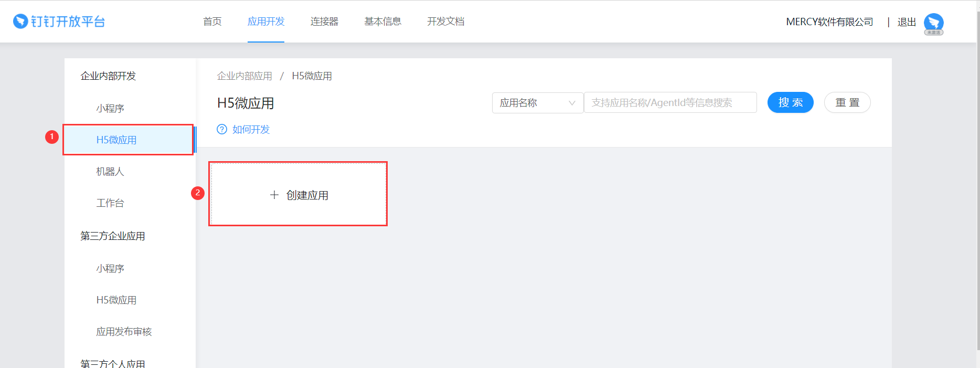Open the user avatar icon
980x368 pixels.
tap(933, 23)
